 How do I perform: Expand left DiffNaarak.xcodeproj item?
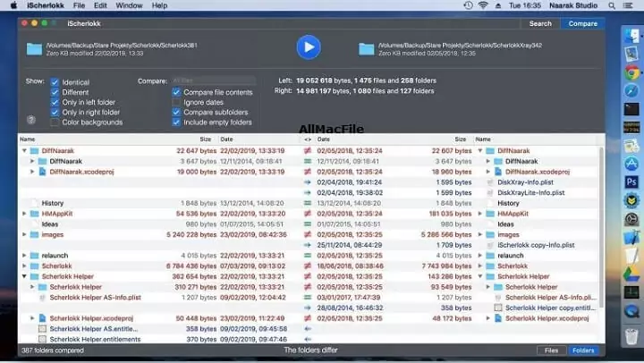click(32, 172)
